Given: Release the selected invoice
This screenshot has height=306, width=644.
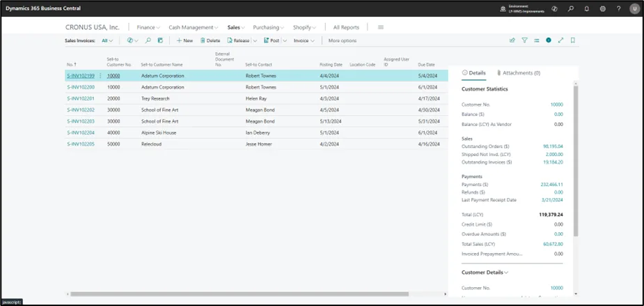Looking at the screenshot, I should point(238,40).
